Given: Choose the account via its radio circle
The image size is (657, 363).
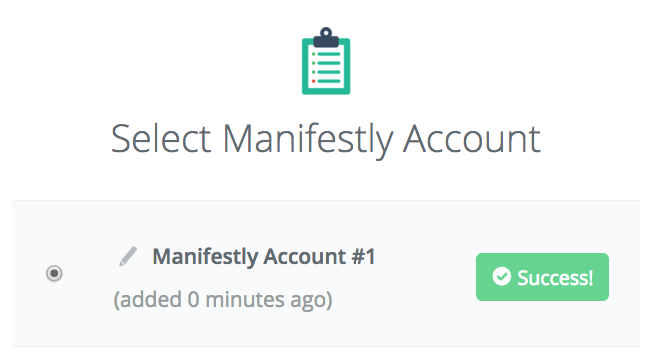Looking at the screenshot, I should pos(54,273).
